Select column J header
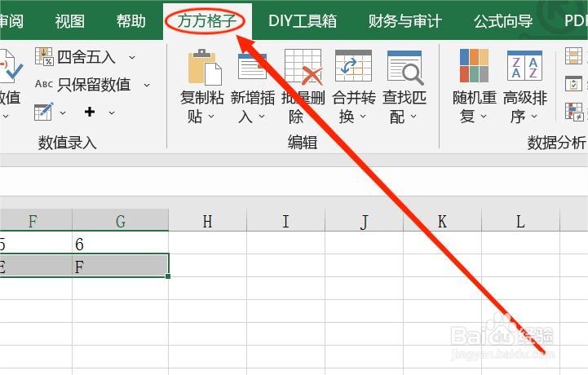This screenshot has height=375, width=588. tap(364, 220)
